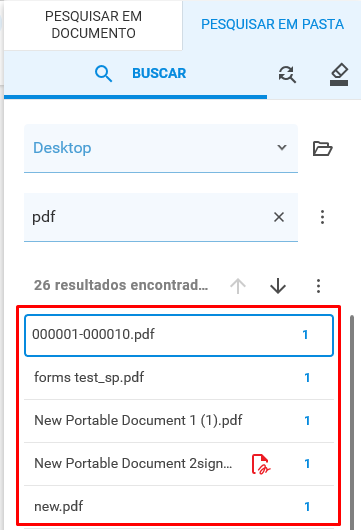Clear the pdf search text
361x530 pixels.
click(279, 217)
